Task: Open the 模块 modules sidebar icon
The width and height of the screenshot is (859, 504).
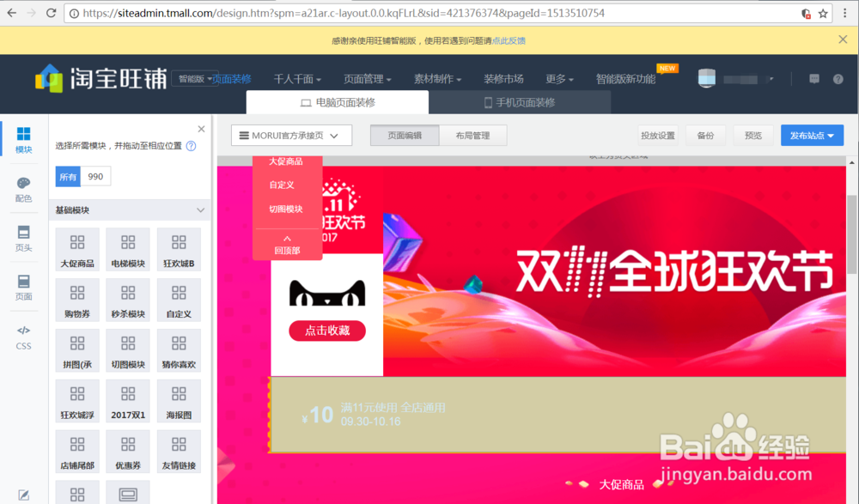Action: (x=23, y=140)
